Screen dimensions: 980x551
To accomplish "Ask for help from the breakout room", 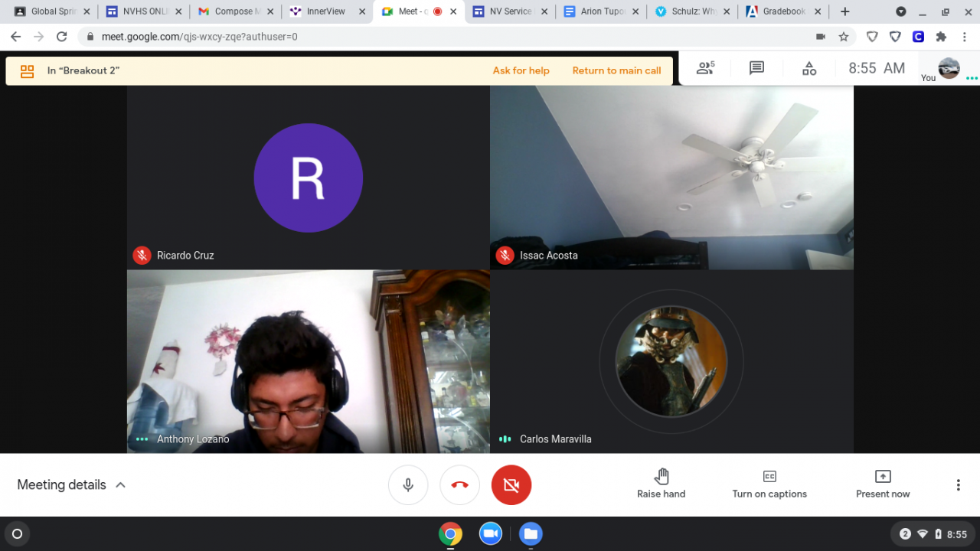I will (x=521, y=70).
